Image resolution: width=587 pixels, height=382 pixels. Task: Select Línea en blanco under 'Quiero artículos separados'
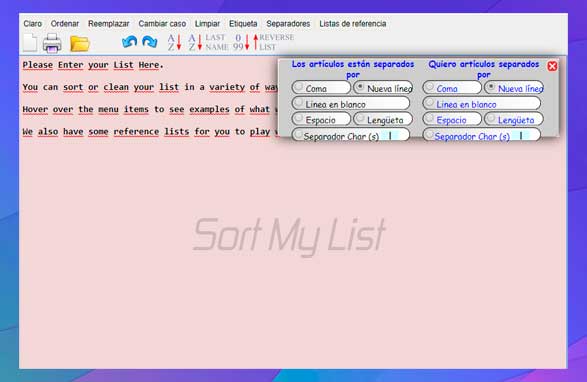481,104
